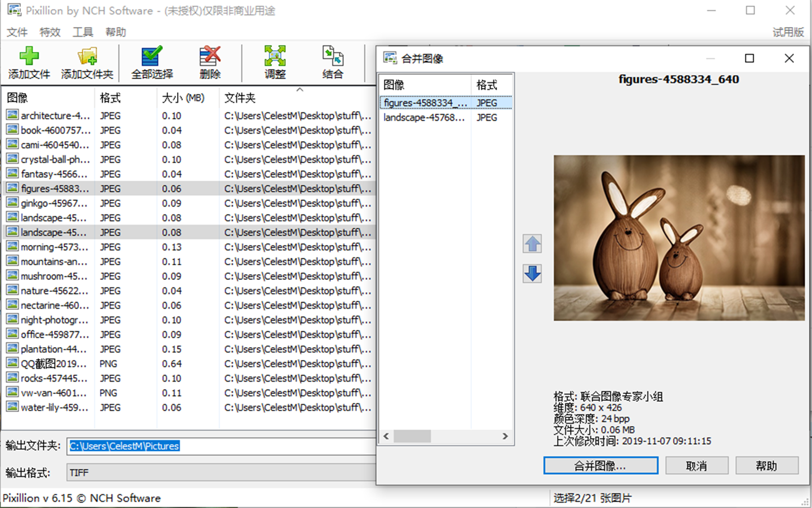Screen dimensions: 812x508
Task: Click the file icon of water-lily-459...
Action: (x=12, y=407)
